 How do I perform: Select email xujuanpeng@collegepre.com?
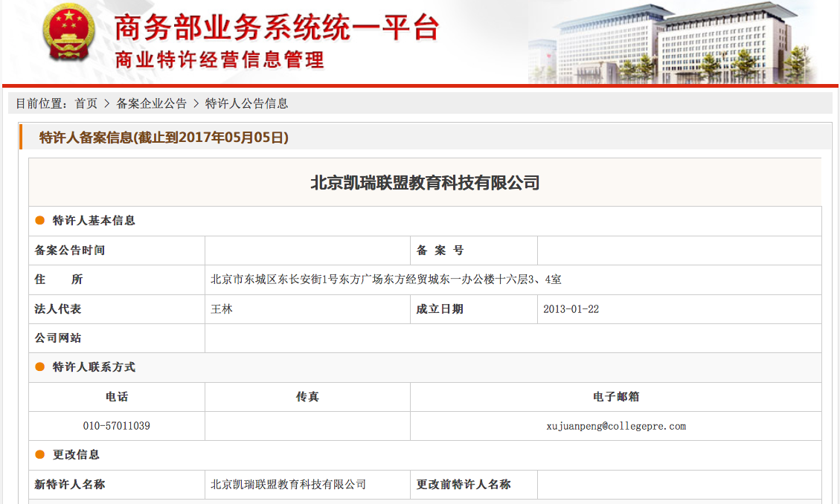click(616, 427)
